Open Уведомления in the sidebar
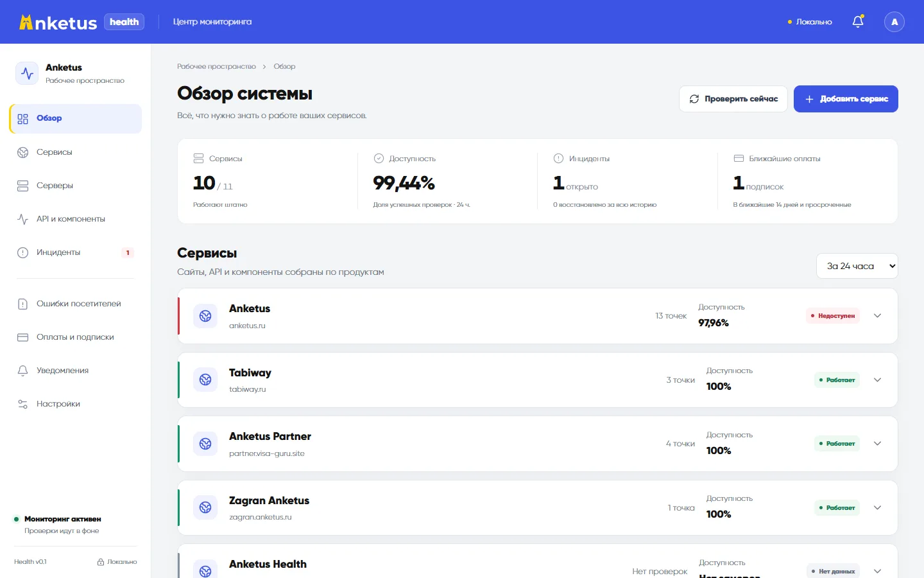This screenshot has height=578, width=924. tap(76, 371)
